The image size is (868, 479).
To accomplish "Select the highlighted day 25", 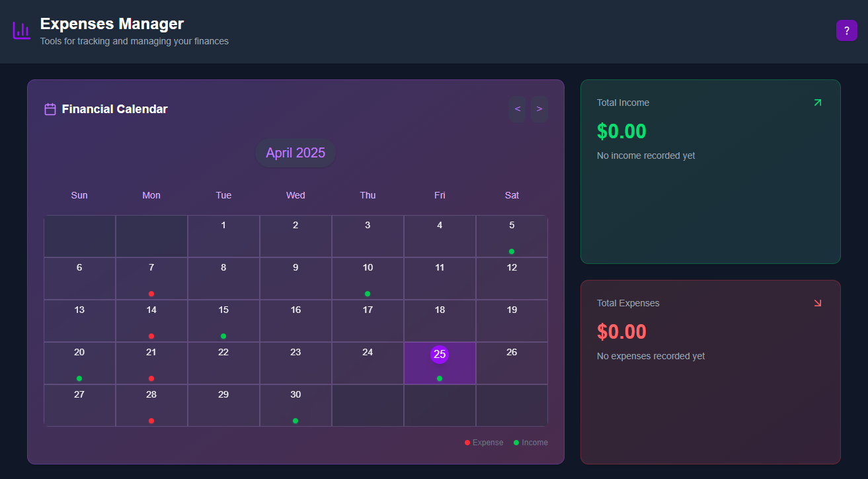I will tap(440, 363).
